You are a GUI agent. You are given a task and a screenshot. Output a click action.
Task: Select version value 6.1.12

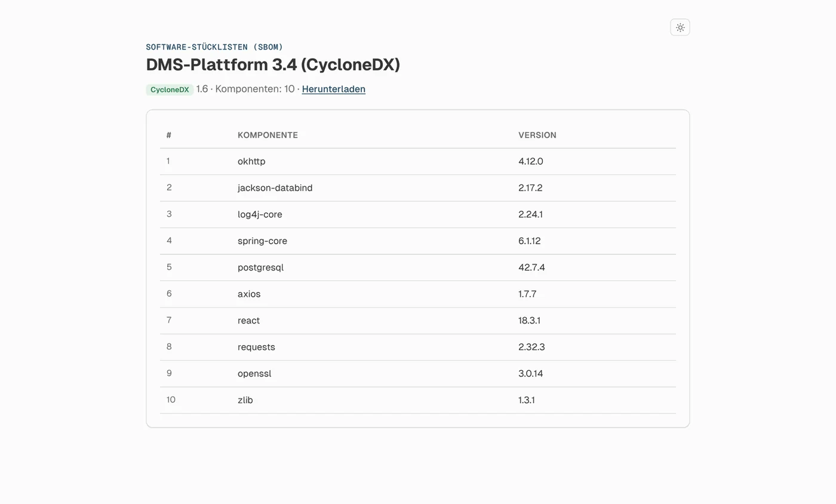[x=530, y=241]
